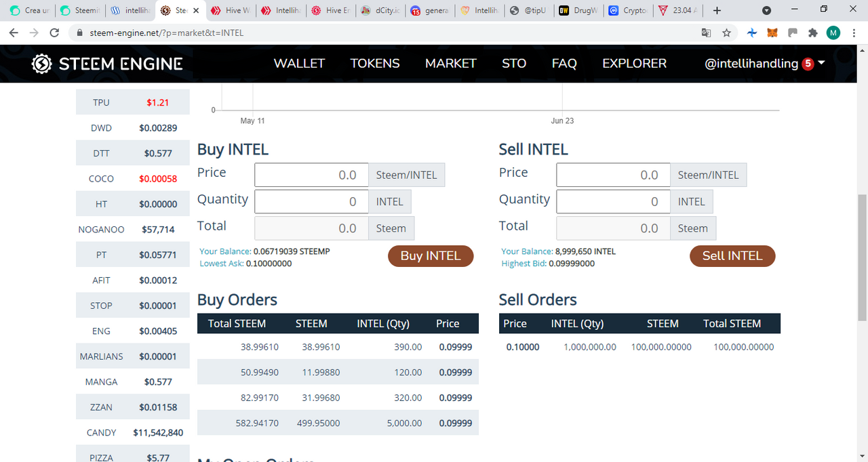Click Highest Bid value 0.09999000

coord(572,264)
